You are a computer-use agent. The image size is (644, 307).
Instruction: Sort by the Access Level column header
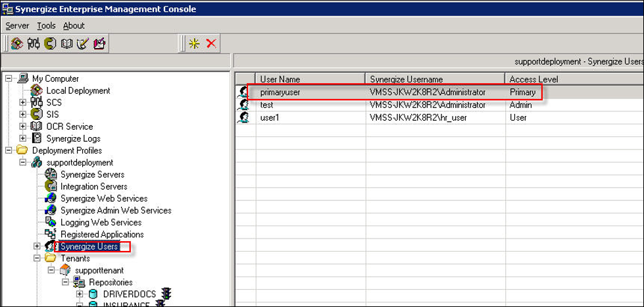(533, 79)
